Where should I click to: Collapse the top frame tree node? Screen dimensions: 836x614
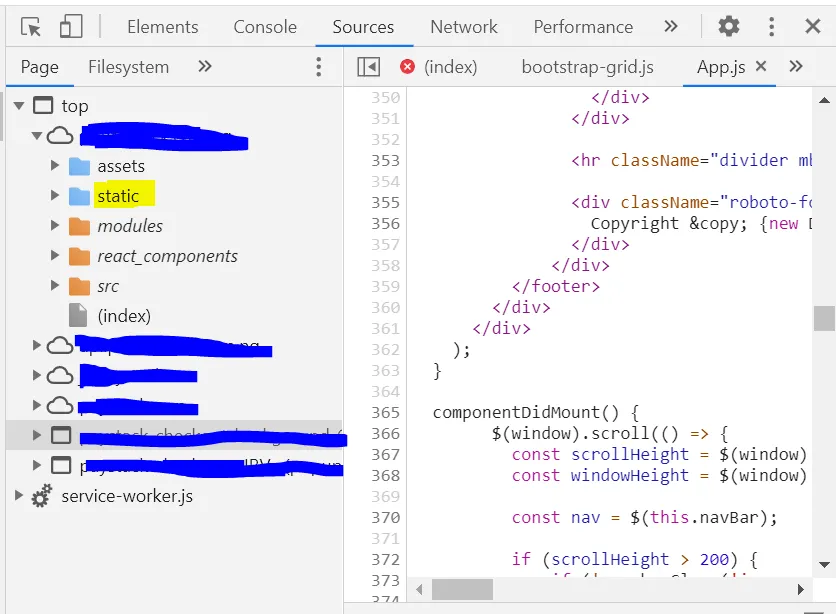[19, 106]
